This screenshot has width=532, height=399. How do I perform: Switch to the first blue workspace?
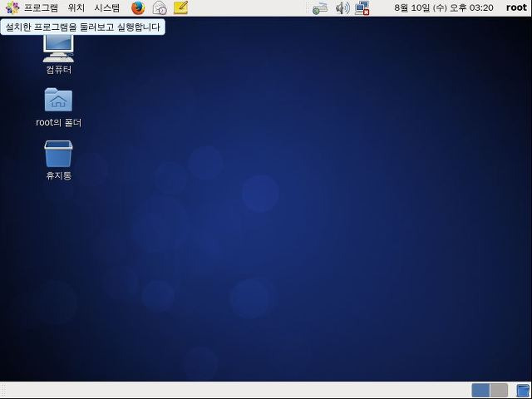(x=480, y=391)
